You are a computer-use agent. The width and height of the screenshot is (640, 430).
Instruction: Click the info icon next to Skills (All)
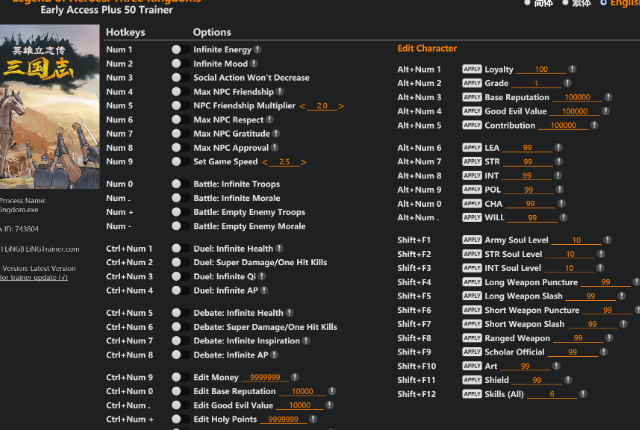pyautogui.click(x=585, y=394)
